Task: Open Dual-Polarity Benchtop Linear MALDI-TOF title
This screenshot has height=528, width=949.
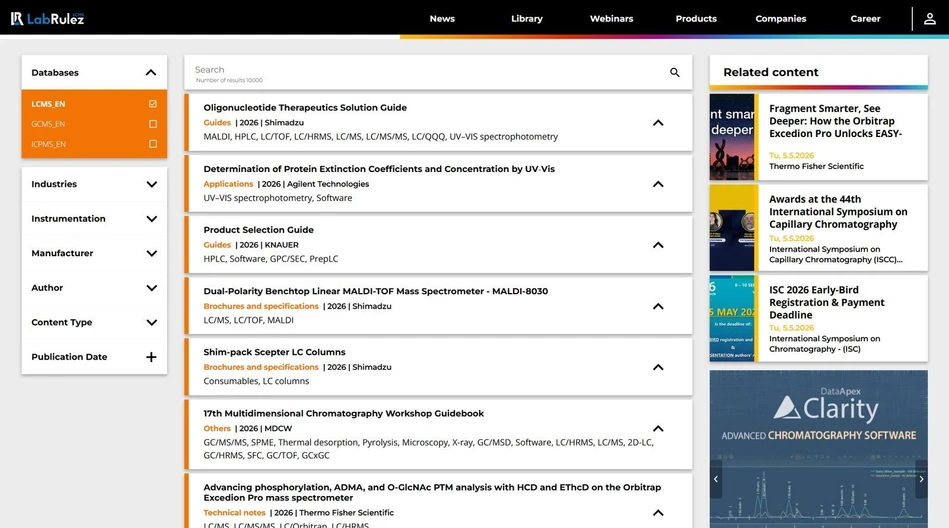Action: [x=375, y=291]
